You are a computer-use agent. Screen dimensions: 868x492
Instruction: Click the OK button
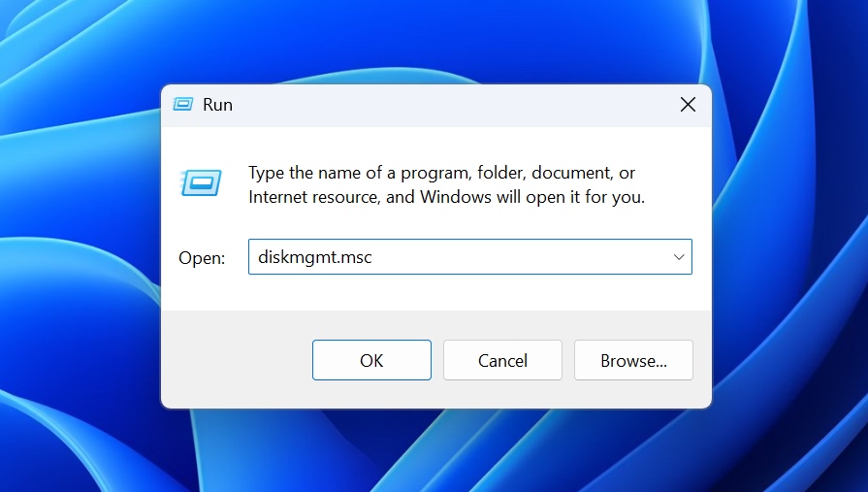point(371,360)
